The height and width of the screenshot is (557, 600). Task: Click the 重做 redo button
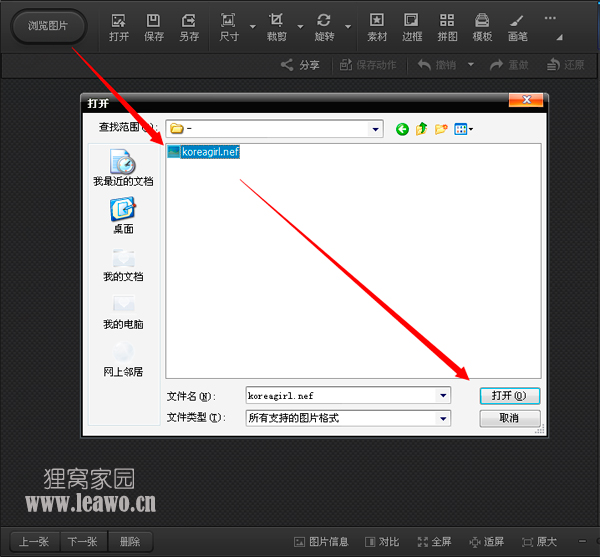pyautogui.click(x=509, y=65)
